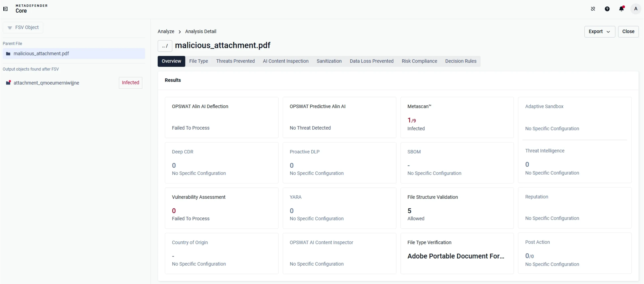Open the Sanitization tab

329,61
